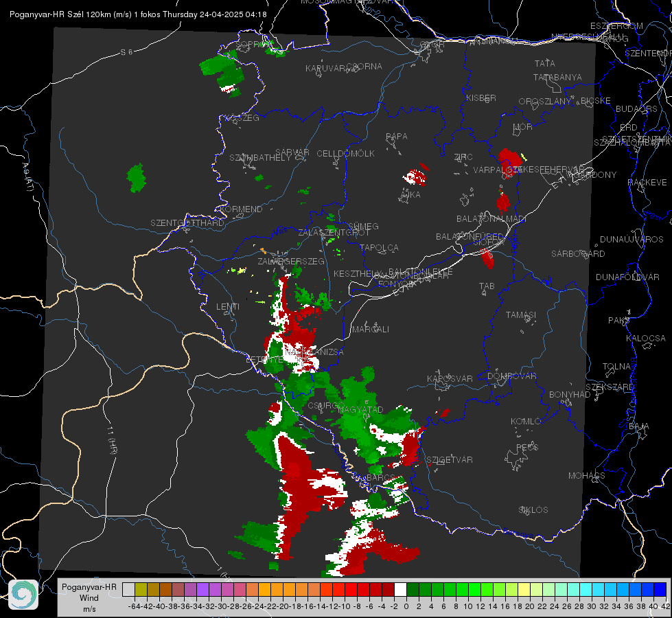
Task: Click the BAJA city label
Action: click(x=639, y=426)
